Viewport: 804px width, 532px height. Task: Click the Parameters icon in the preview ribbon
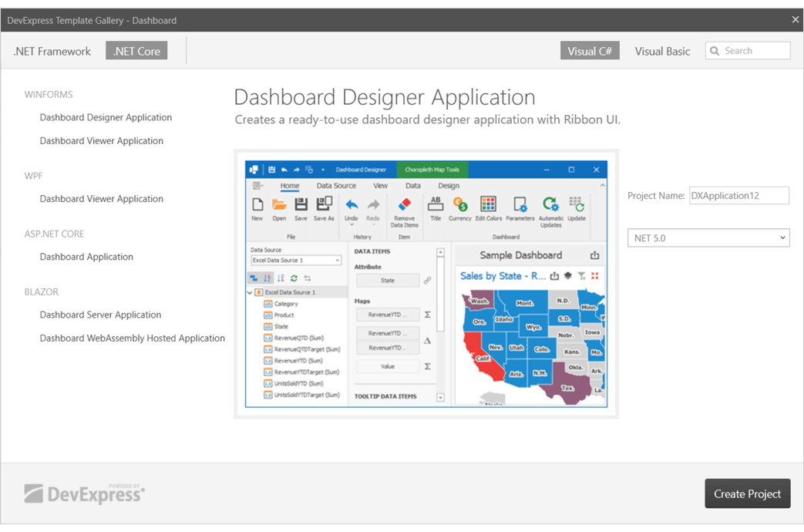point(520,205)
